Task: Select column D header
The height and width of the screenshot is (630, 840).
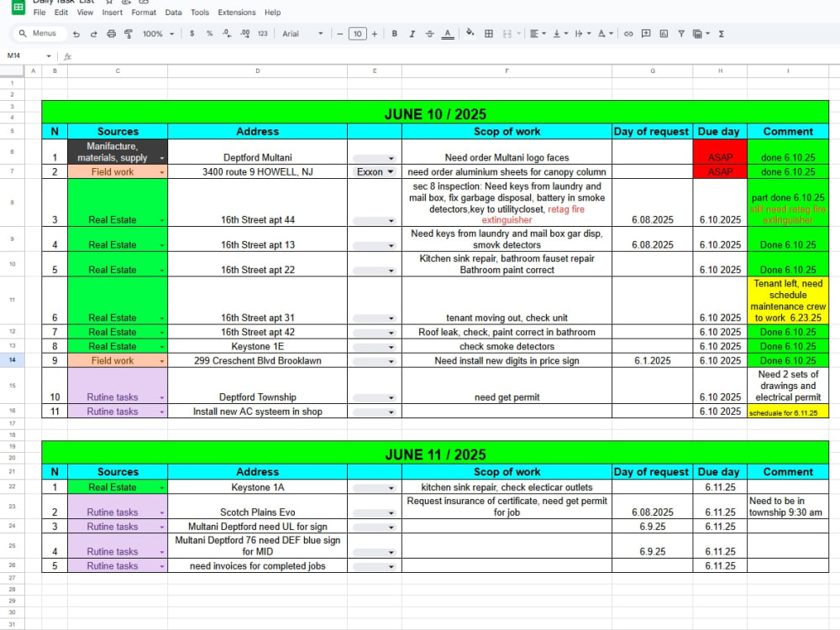Action: click(x=257, y=71)
